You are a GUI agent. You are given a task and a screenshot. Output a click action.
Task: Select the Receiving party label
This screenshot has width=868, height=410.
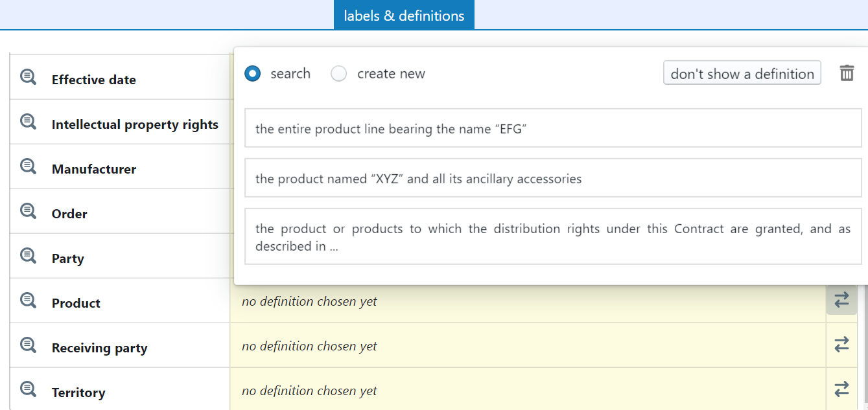pos(100,348)
